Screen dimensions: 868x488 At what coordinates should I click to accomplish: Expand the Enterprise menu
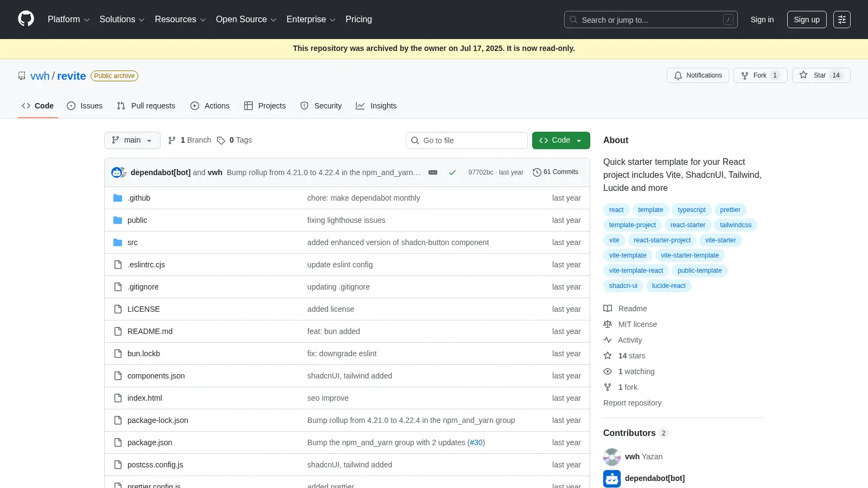[311, 20]
